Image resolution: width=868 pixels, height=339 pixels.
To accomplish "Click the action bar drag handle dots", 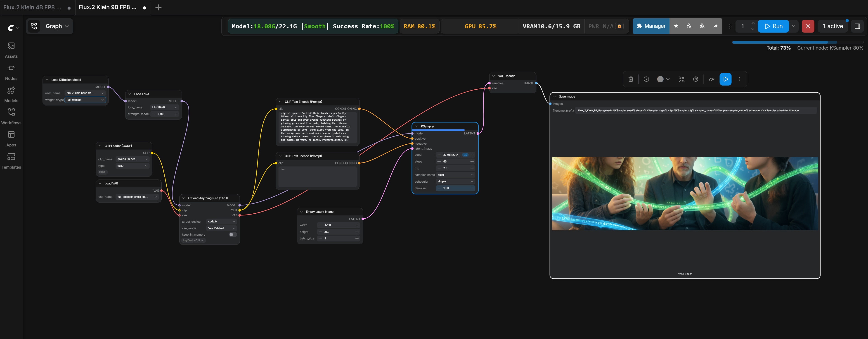I will tap(731, 26).
